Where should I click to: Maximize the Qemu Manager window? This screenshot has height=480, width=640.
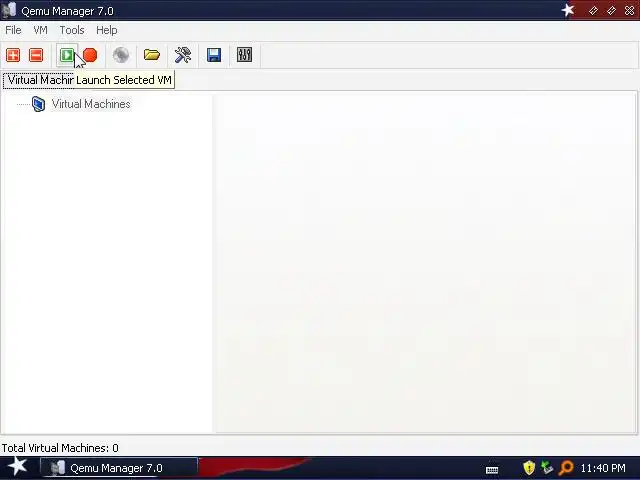[x=611, y=11]
